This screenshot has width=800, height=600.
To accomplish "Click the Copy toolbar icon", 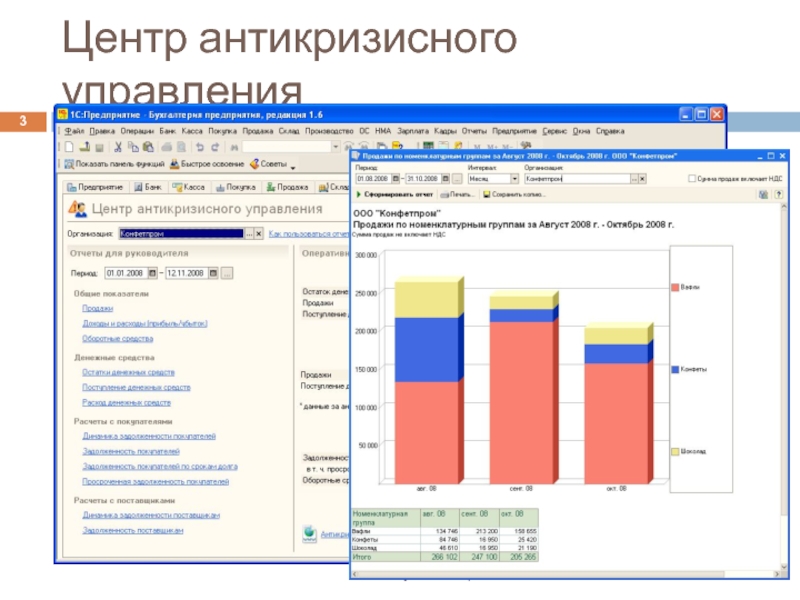I will click(x=133, y=147).
